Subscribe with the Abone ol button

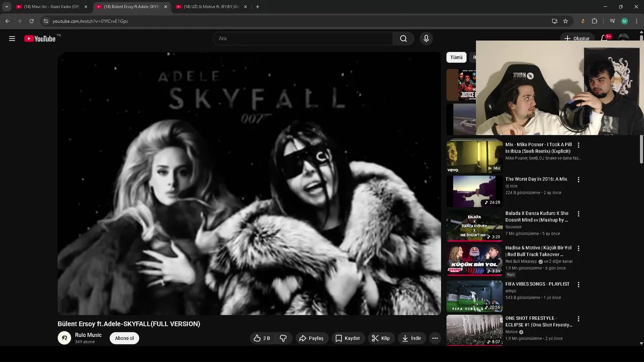tap(124, 338)
